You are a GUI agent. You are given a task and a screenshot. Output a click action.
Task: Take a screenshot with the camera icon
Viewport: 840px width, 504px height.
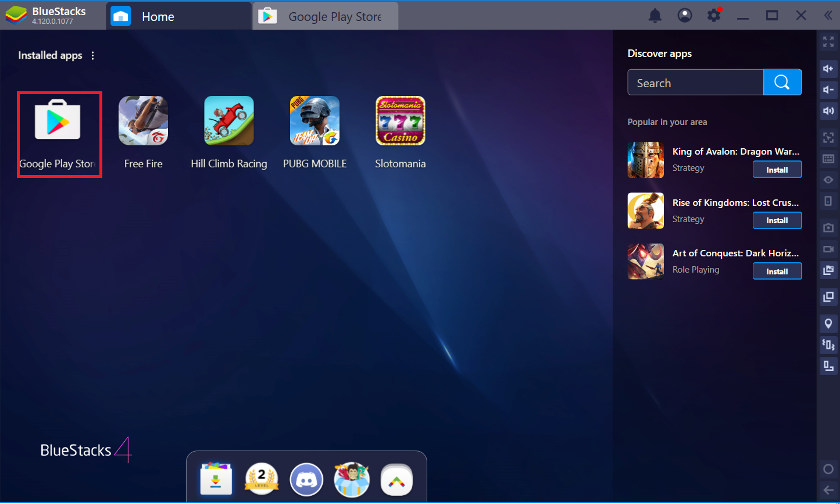(x=828, y=228)
